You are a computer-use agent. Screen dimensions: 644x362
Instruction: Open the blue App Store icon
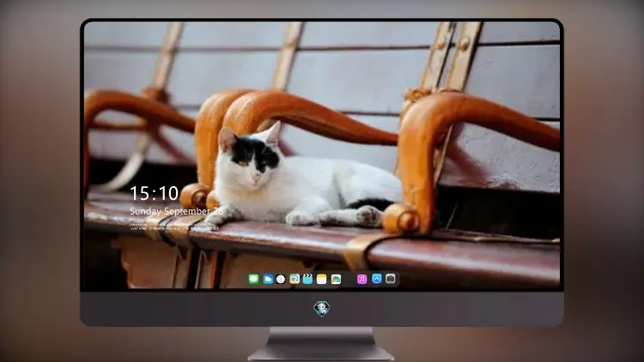377,279
